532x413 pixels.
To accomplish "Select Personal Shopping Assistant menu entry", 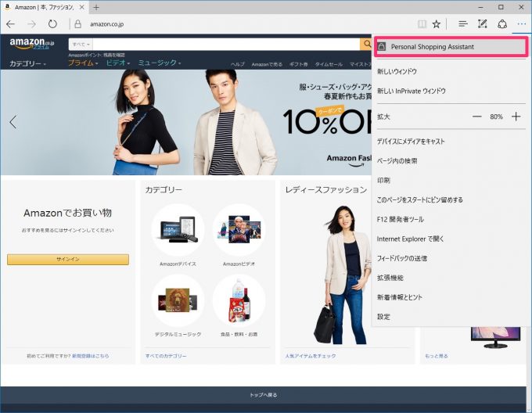I will pos(451,47).
